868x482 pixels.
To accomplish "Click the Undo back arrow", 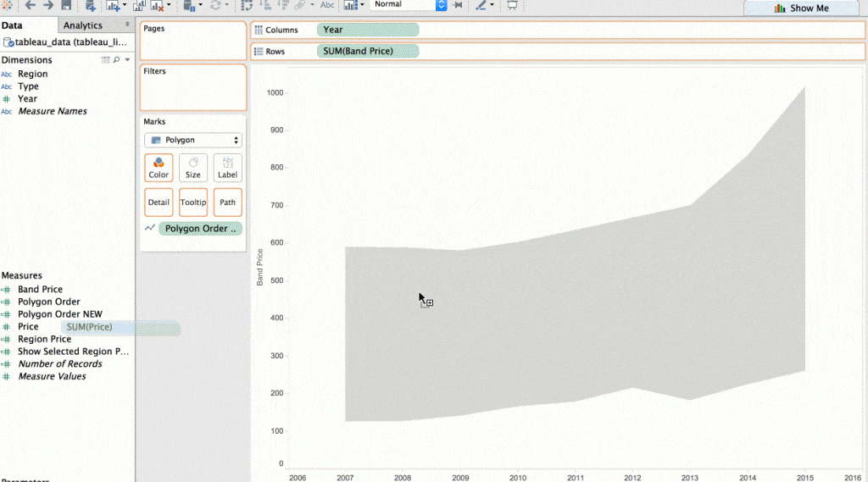I will tap(30, 5).
